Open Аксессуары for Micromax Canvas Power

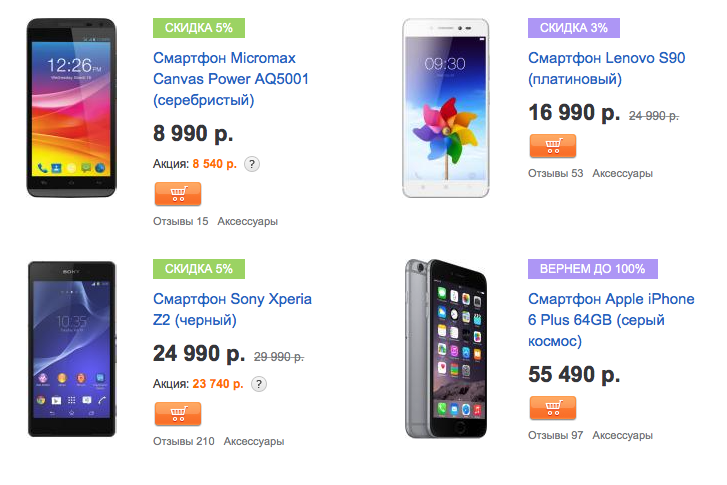point(247,221)
